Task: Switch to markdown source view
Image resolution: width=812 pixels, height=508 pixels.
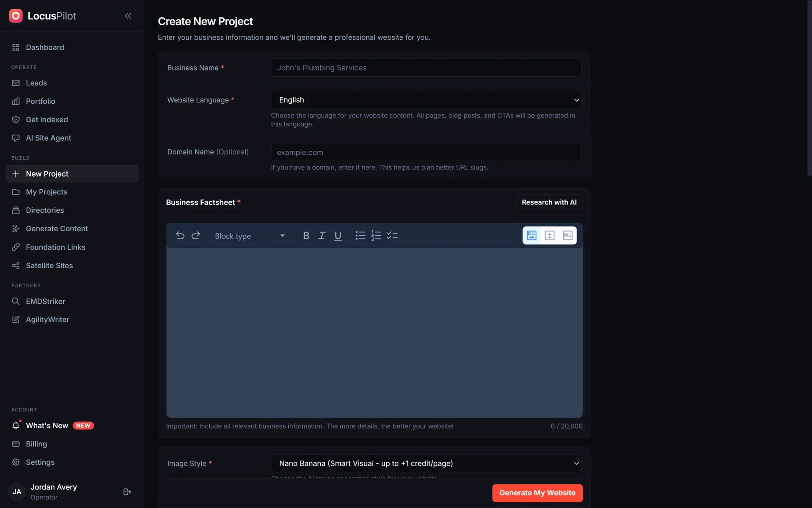Action: [x=567, y=236]
